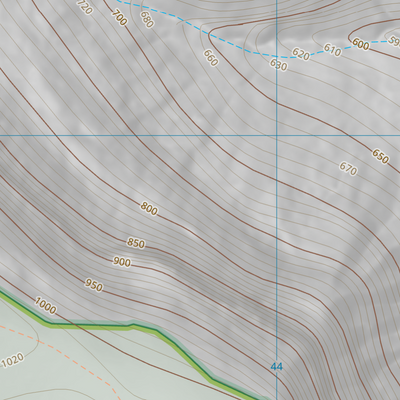Select the 1020 contour label

pos(13,360)
